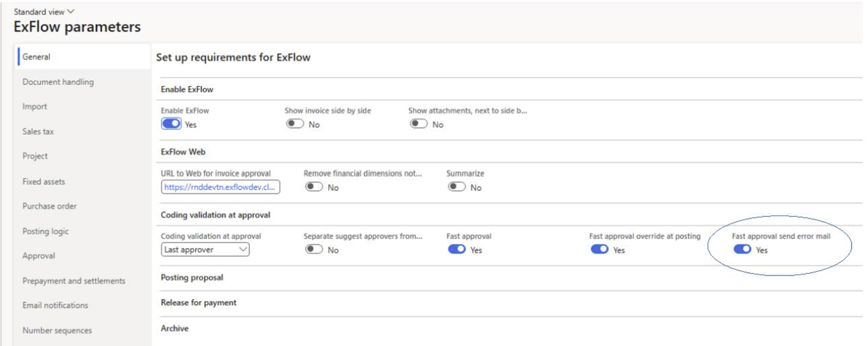Viewport: 868px width, 346px height.
Task: Open Prepayment and settlements tab
Action: (x=84, y=281)
